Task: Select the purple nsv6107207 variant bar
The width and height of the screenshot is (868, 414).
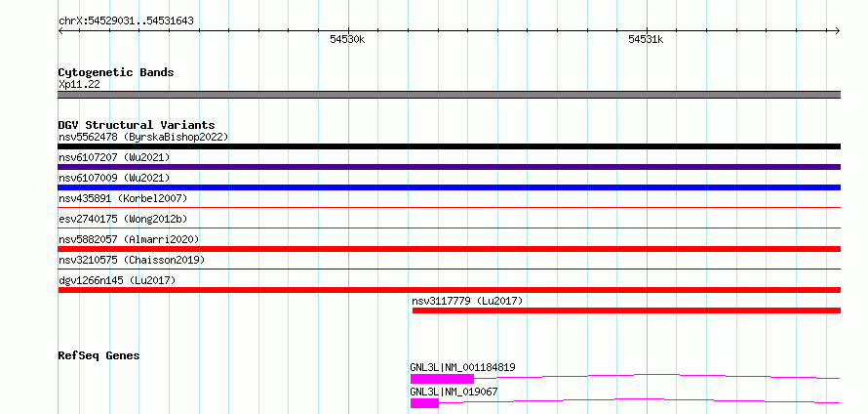Action: (449, 167)
